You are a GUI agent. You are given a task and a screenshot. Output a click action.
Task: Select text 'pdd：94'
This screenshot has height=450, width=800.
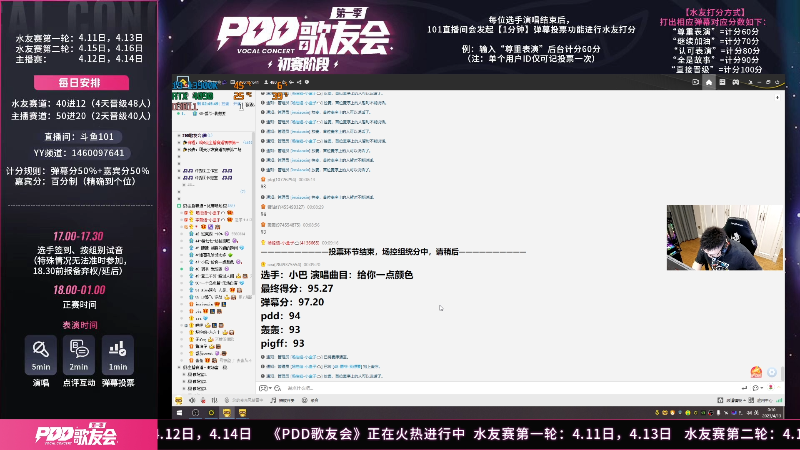click(x=280, y=316)
